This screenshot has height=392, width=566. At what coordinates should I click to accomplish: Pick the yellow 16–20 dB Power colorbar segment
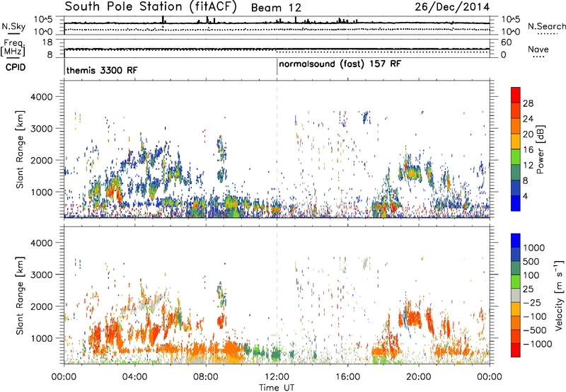[x=516, y=142]
